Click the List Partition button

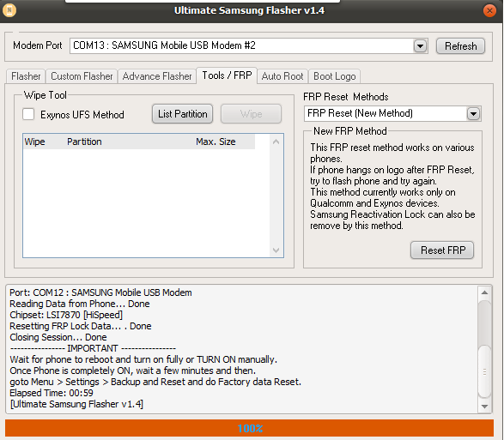tap(182, 114)
